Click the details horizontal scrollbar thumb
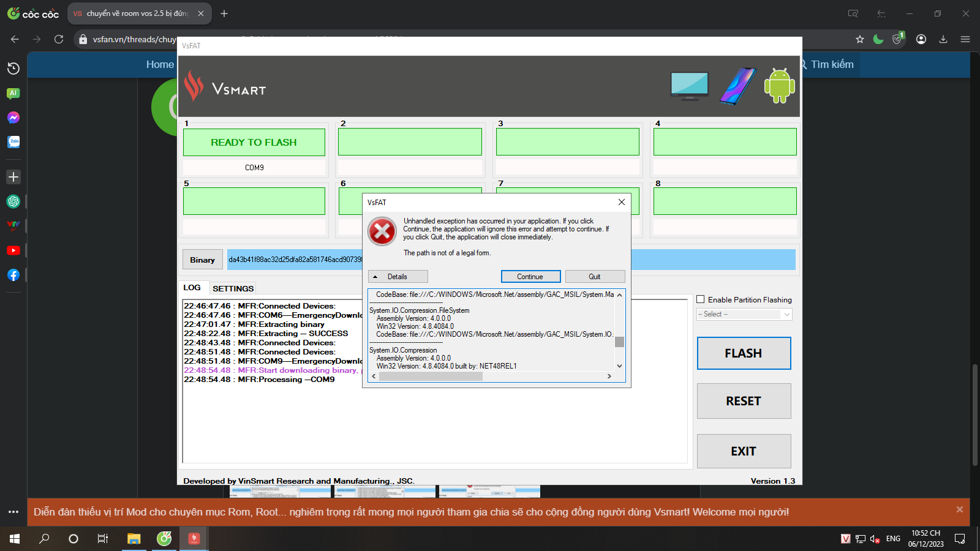This screenshot has width=980, height=551. tap(431, 377)
